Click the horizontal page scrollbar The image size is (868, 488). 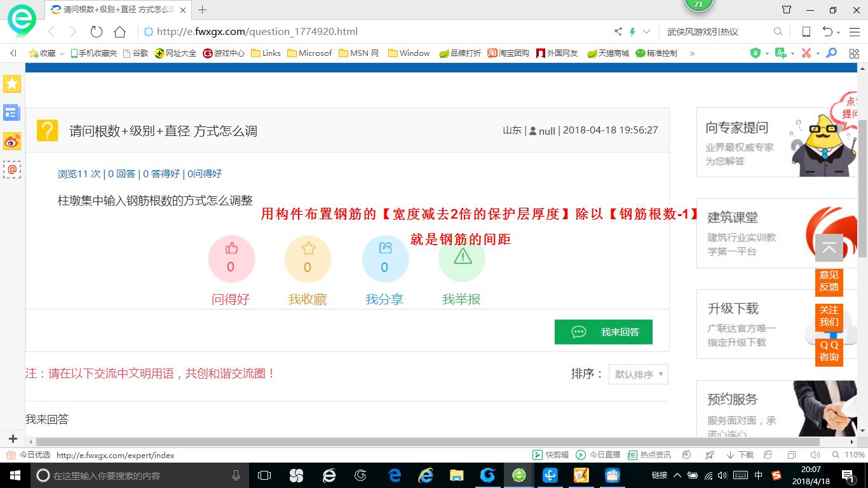tap(427, 442)
